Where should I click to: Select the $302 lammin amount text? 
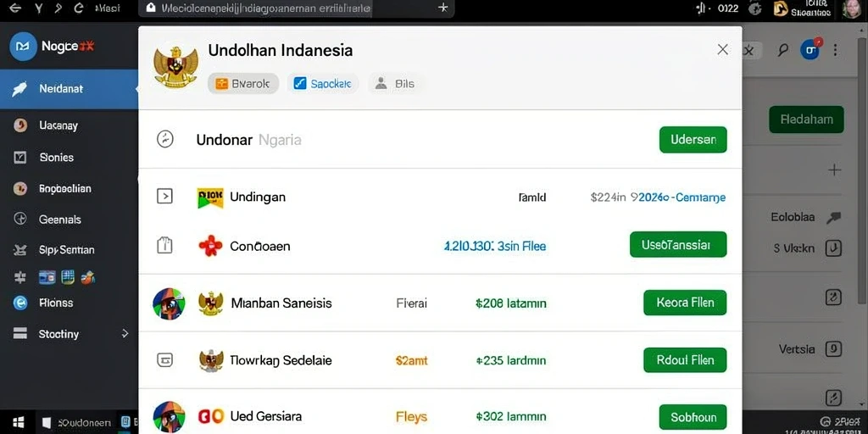point(510,417)
